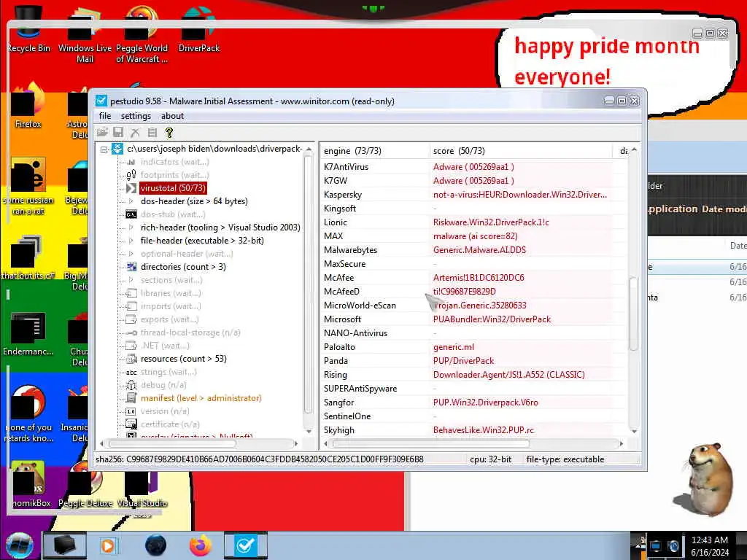Click the Malwarebytes Generic.Malware.AI.DDS result
This screenshot has width=747, height=560.
pos(479,250)
